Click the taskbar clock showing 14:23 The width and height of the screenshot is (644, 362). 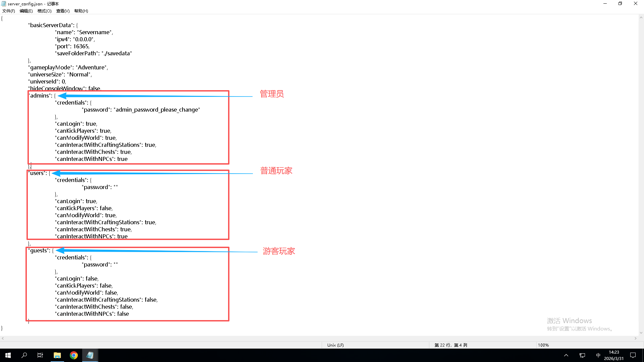click(614, 355)
